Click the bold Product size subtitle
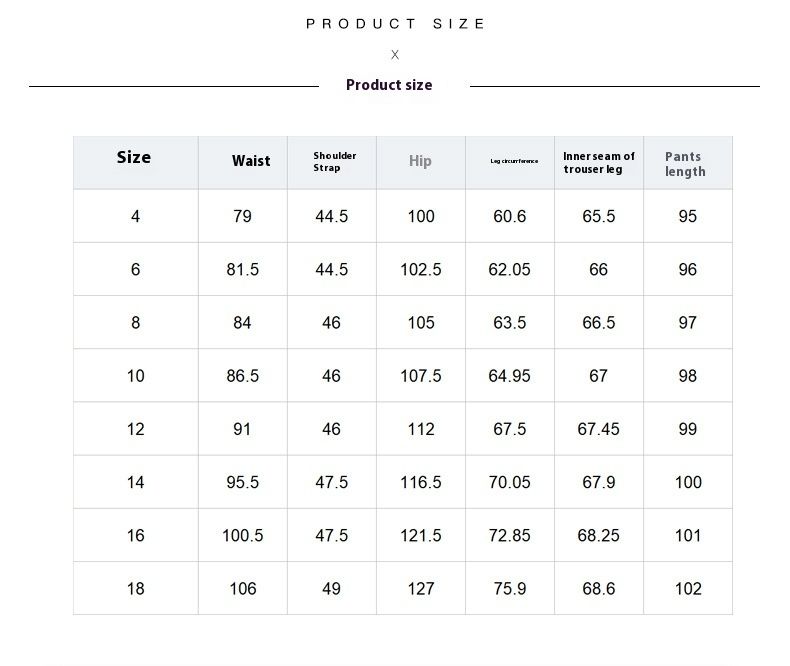 pyautogui.click(x=389, y=85)
